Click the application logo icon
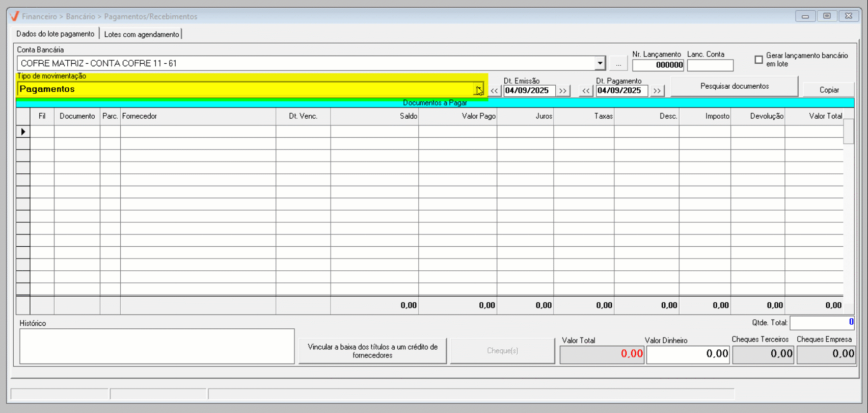 click(x=15, y=16)
